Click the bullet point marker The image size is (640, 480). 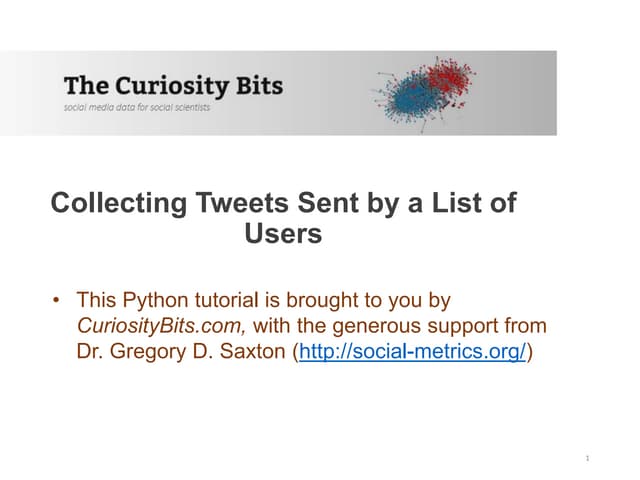(x=58, y=300)
